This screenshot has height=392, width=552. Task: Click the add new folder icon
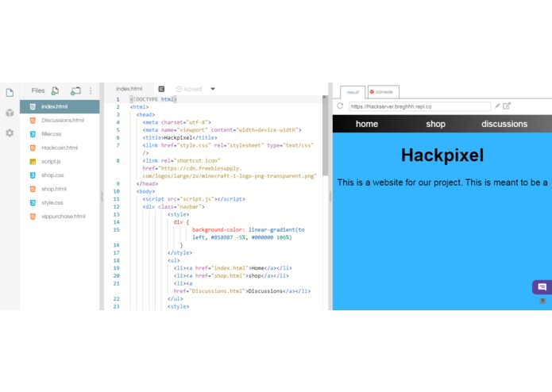tap(75, 90)
